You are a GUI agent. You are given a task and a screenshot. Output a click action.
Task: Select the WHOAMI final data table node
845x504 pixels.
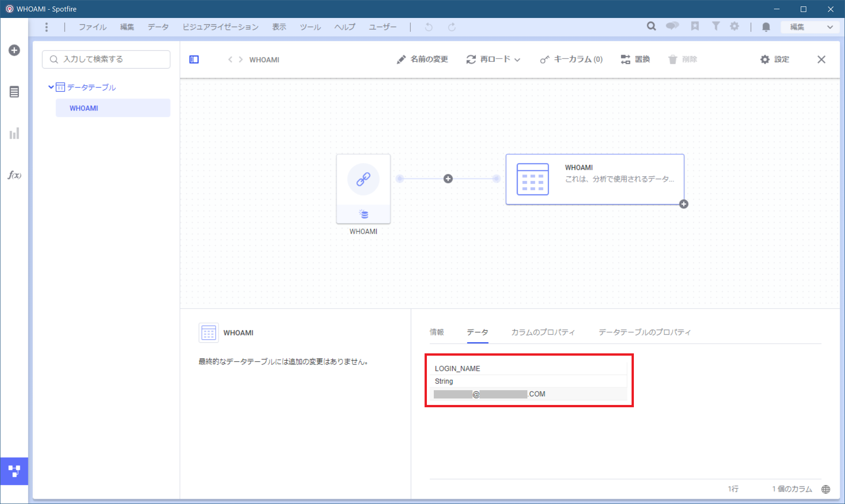click(x=595, y=179)
